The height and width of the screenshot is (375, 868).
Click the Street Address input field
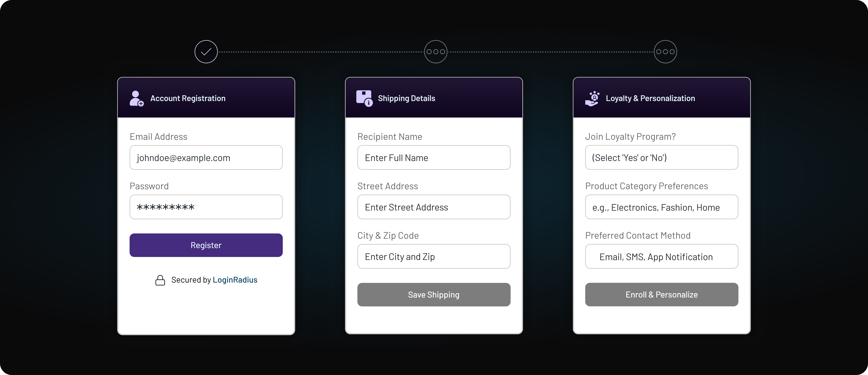434,207
